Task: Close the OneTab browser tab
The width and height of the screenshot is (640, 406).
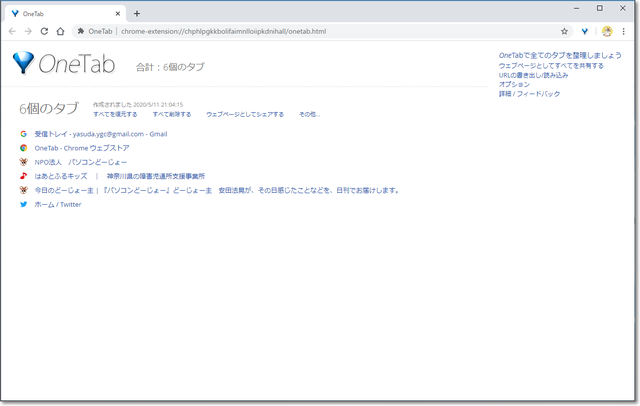Action: [118, 13]
